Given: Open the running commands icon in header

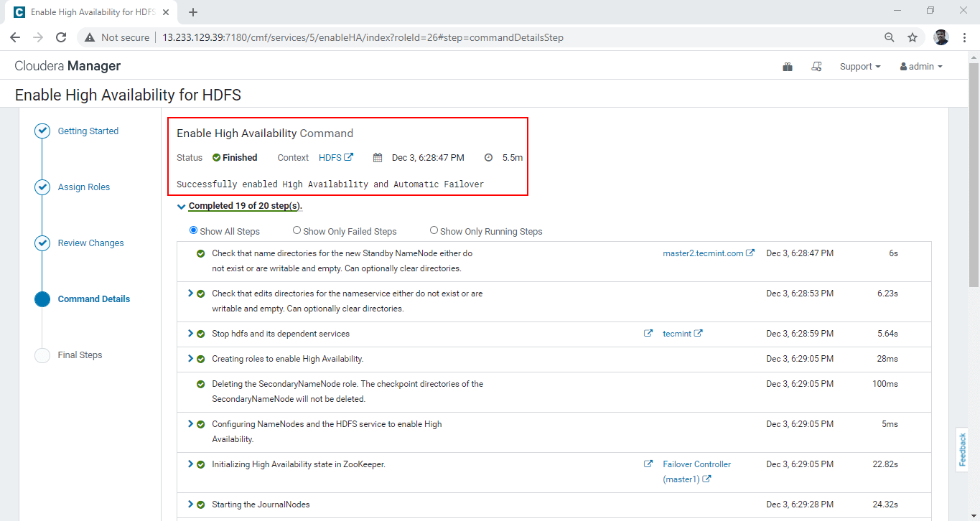Looking at the screenshot, I should click(x=816, y=67).
